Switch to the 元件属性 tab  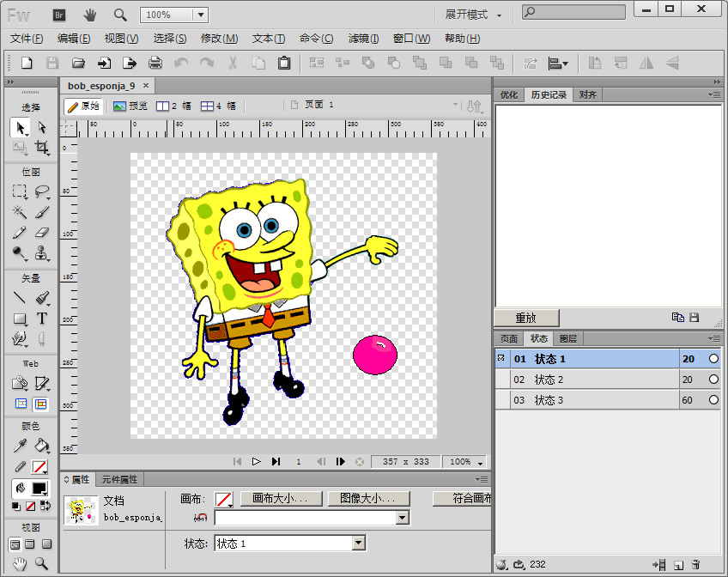tap(119, 479)
